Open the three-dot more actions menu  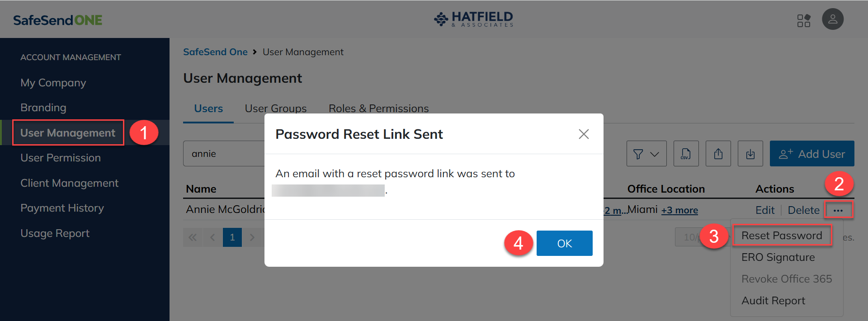(838, 210)
